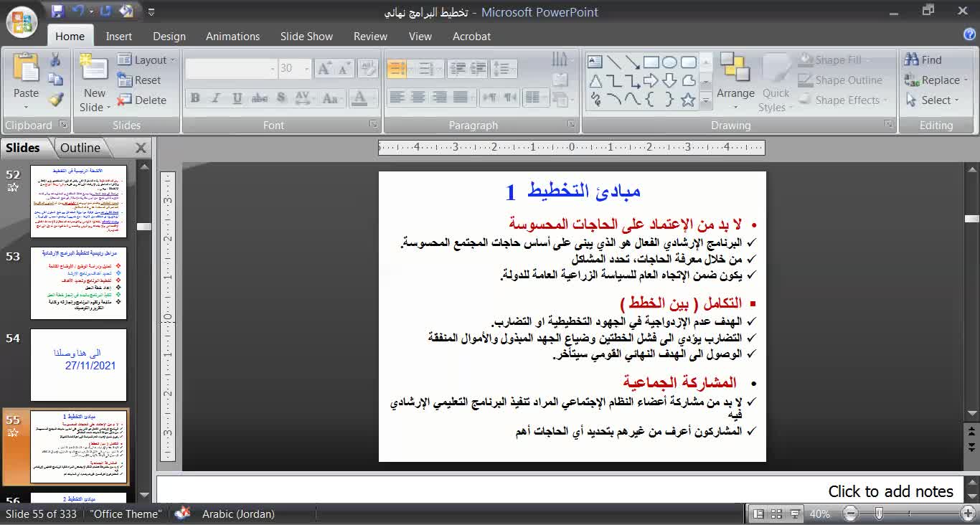Copy selection using Clipboard copy icon
This screenshot has height=525, width=980.
(55, 80)
